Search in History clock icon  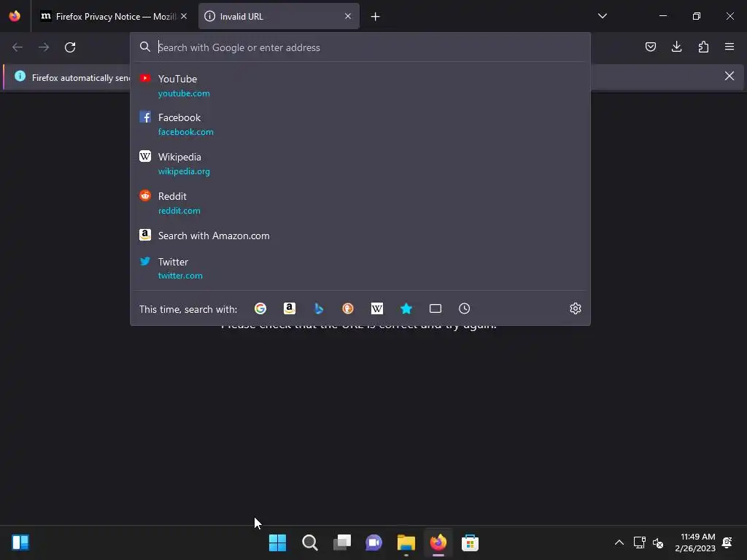click(x=465, y=308)
